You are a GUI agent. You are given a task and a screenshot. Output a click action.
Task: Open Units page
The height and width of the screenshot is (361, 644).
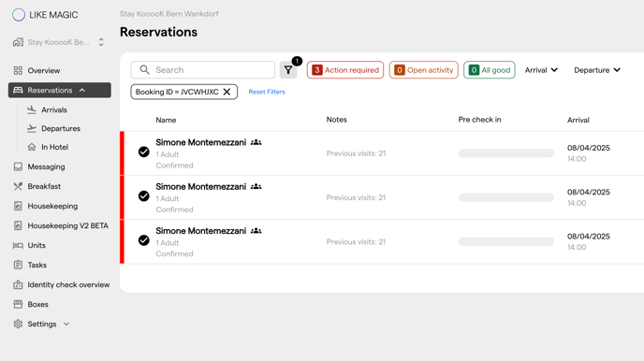click(37, 245)
